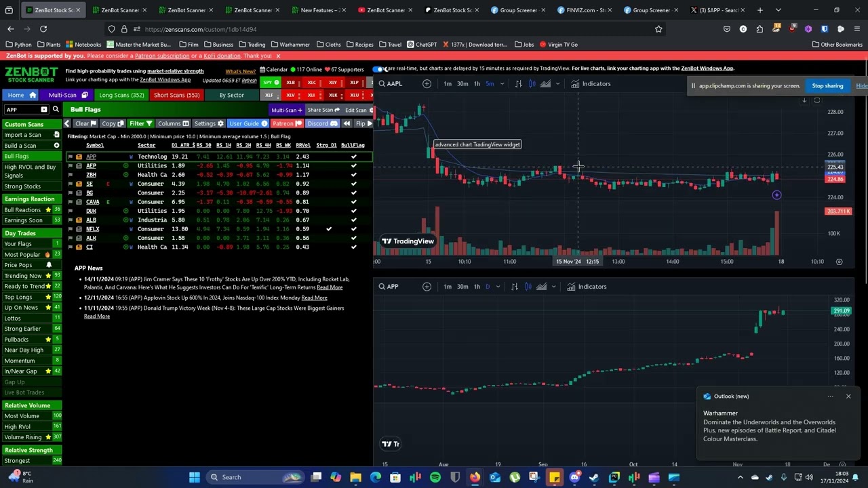Click Stop sharing button
Screen dimensions: 868x488
(x=827, y=86)
